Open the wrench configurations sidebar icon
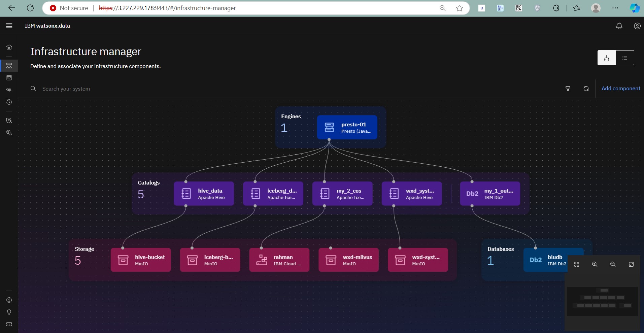Image resolution: width=644 pixels, height=333 pixels. pos(9,133)
